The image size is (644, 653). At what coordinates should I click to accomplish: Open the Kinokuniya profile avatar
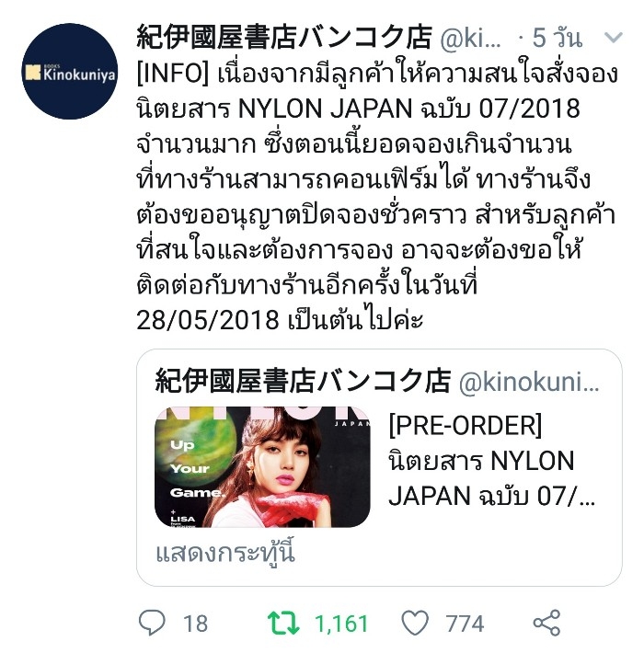pos(70,71)
